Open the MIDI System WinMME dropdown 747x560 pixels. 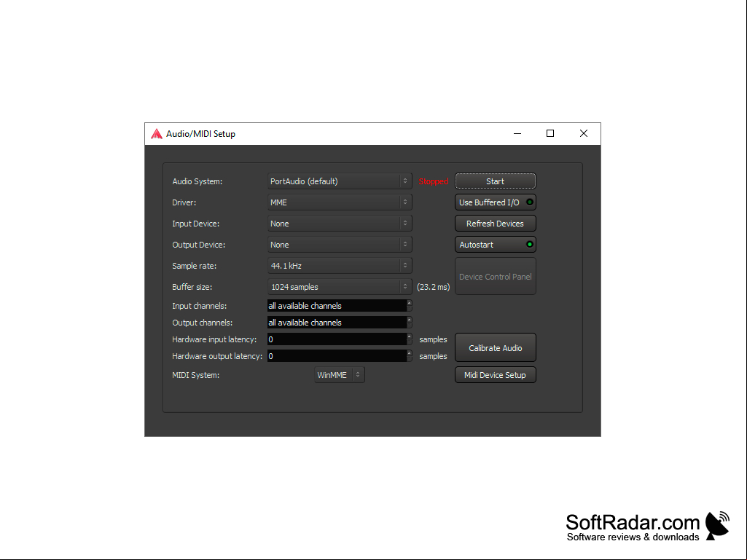pos(340,375)
